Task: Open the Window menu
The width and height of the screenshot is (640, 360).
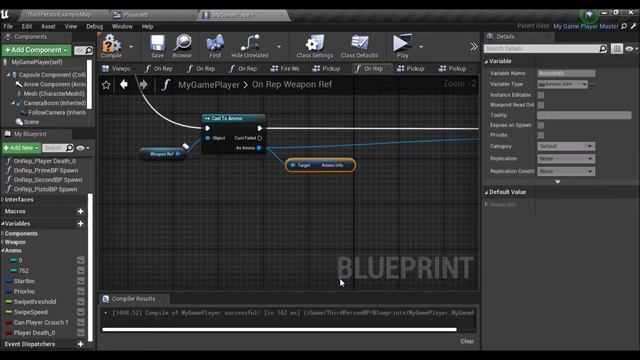Action: pos(122,27)
